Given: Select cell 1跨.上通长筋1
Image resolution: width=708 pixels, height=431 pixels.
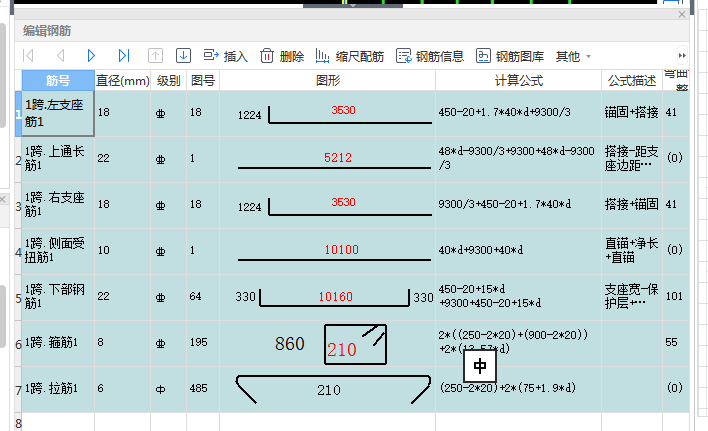Looking at the screenshot, I should pyautogui.click(x=58, y=159).
